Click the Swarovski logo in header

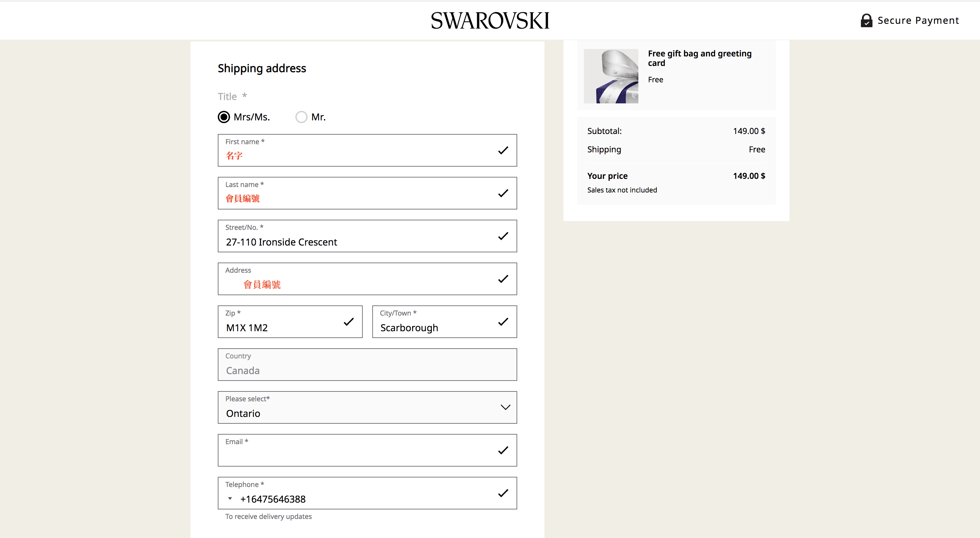pos(490,20)
